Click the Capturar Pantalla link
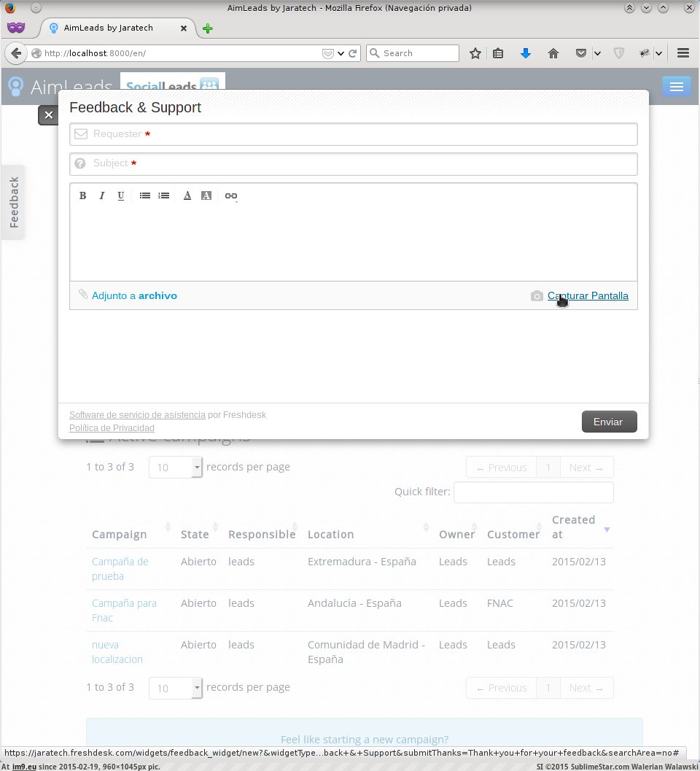 tap(588, 295)
